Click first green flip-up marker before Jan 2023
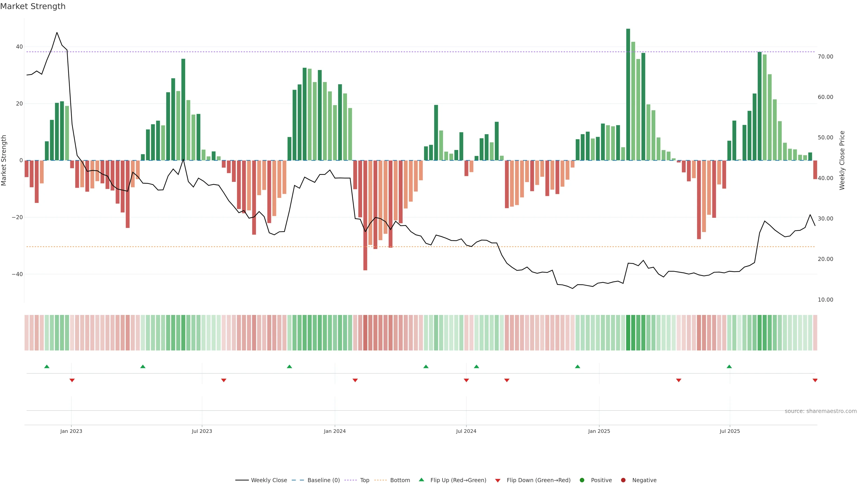The image size is (868, 488). pyautogui.click(x=47, y=366)
